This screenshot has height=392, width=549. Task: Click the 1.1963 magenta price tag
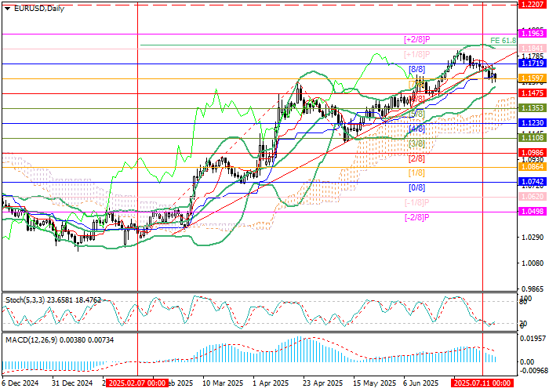pos(534,34)
